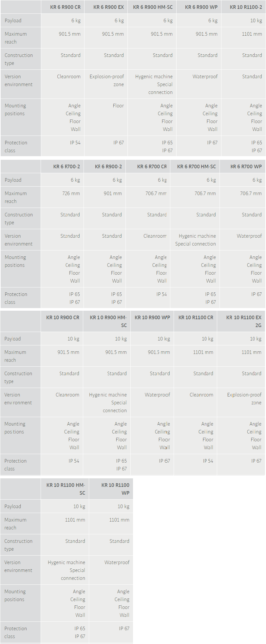Click the 726 mm maximum reach value
266x644 pixels.
tap(71, 193)
